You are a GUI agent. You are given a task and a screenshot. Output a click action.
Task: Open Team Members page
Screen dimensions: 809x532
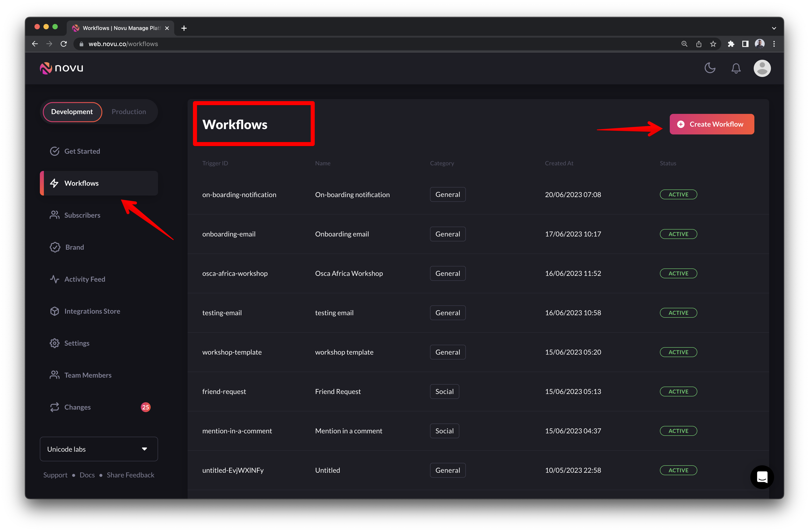click(88, 375)
